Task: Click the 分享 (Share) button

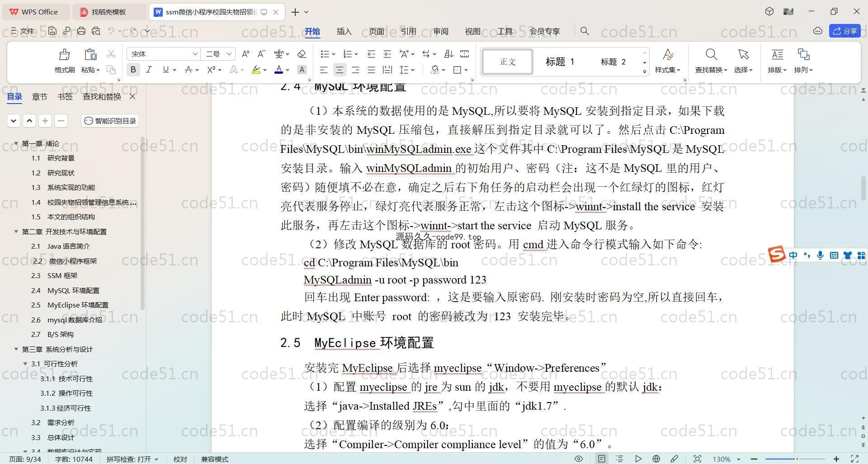Action: 845,31
